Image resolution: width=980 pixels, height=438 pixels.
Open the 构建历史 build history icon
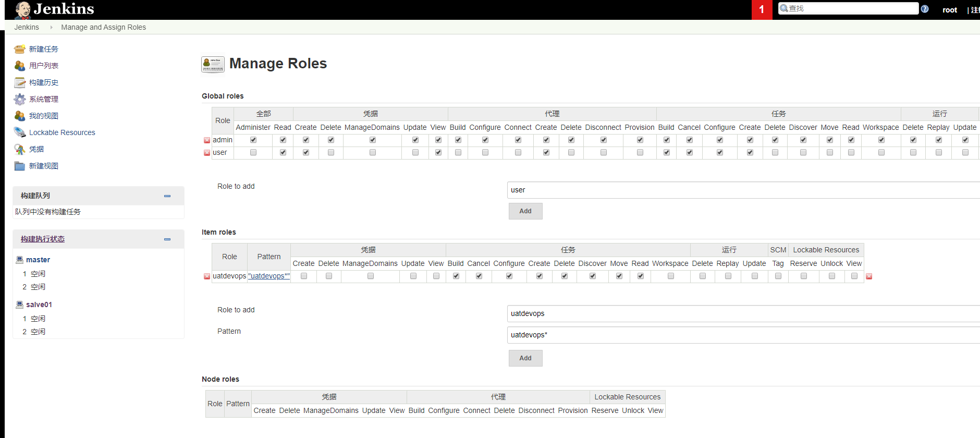click(x=20, y=82)
